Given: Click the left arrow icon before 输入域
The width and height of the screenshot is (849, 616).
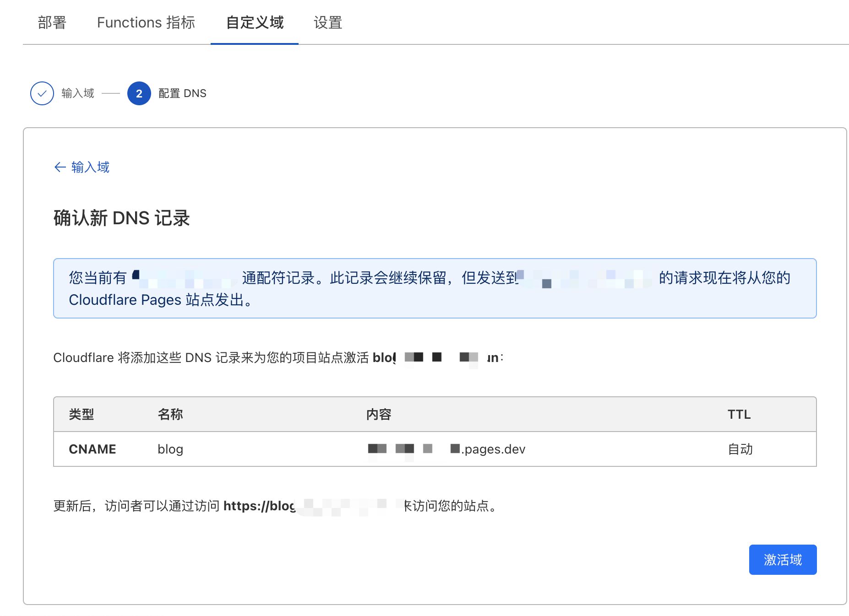Looking at the screenshot, I should 60,167.
